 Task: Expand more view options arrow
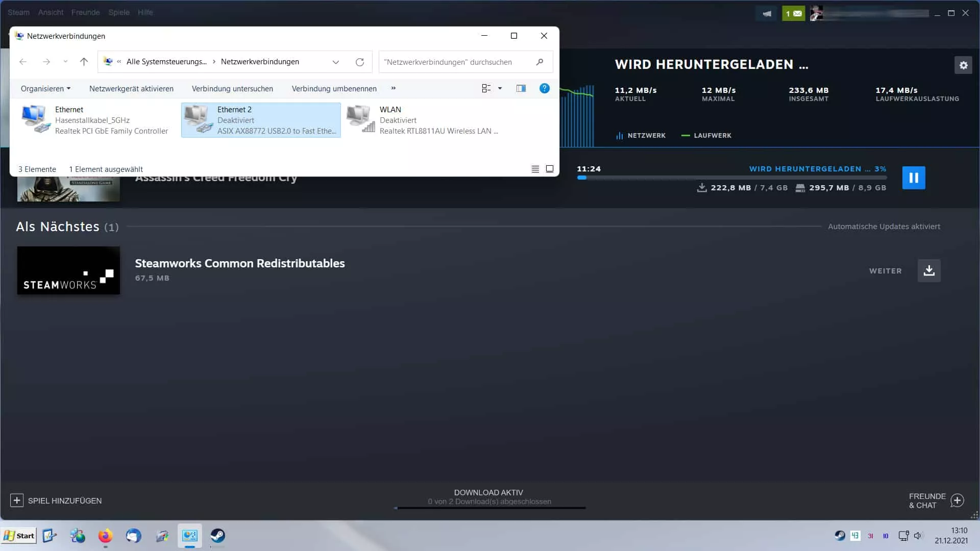coord(500,88)
